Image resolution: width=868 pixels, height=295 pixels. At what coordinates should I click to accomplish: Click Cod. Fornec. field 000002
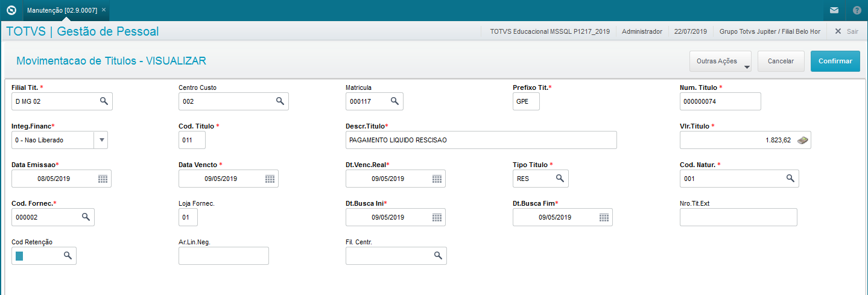53,217
